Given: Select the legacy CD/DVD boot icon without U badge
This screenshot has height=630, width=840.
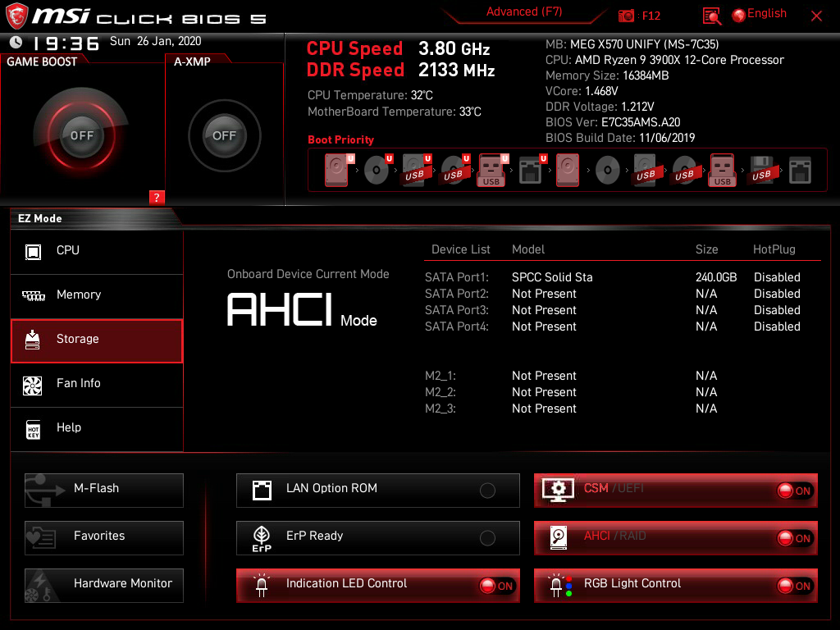Looking at the screenshot, I should pyautogui.click(x=608, y=171).
